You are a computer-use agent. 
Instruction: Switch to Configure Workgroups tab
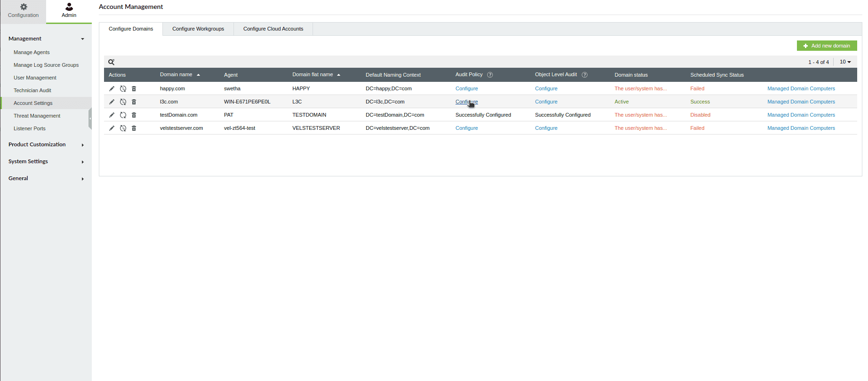point(198,29)
